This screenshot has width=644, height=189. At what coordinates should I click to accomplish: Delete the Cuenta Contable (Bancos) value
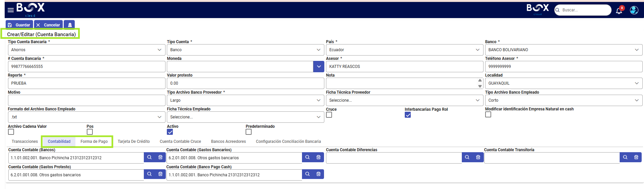(160, 157)
